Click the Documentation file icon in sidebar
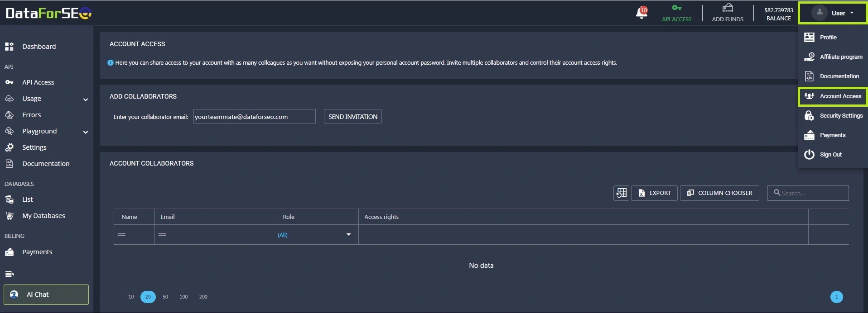Viewport: 868px width, 313px height. coord(9,164)
